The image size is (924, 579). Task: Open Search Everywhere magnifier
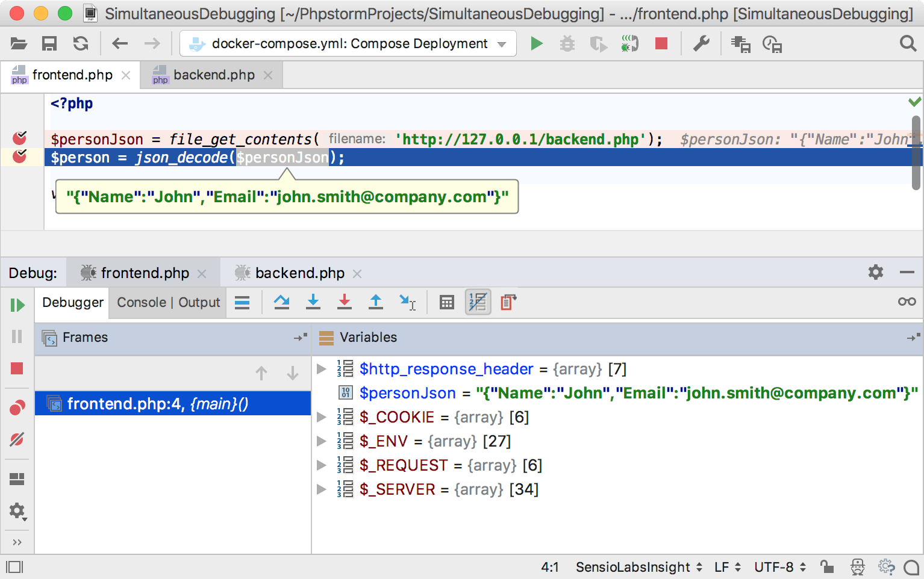click(x=908, y=43)
